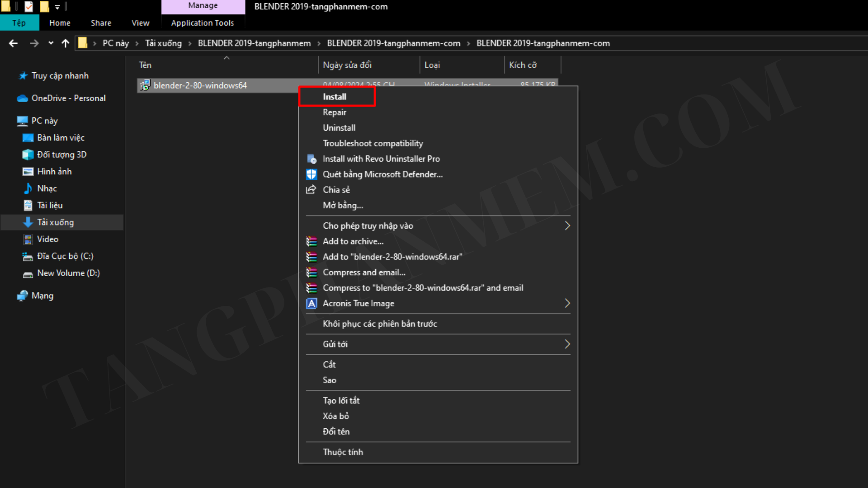The height and width of the screenshot is (488, 868).
Task: Click the blender-2-80-windows64 installer file icon
Action: click(145, 85)
